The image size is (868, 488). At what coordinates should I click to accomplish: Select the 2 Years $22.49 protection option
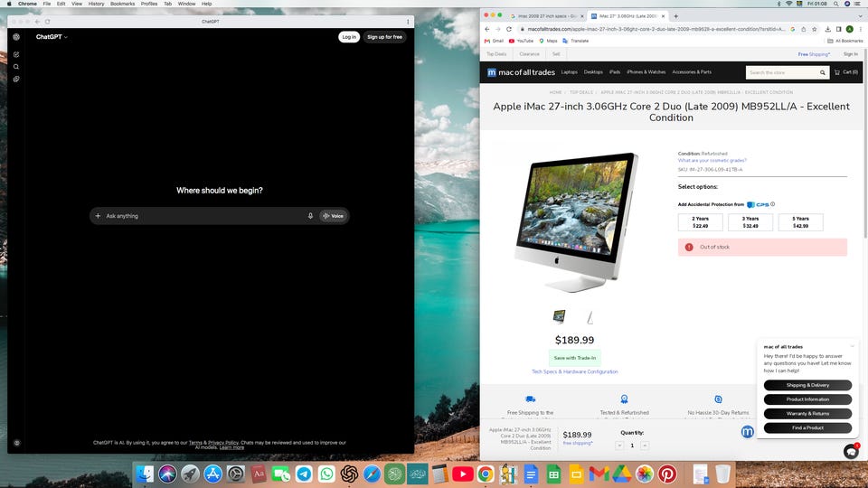[700, 222]
